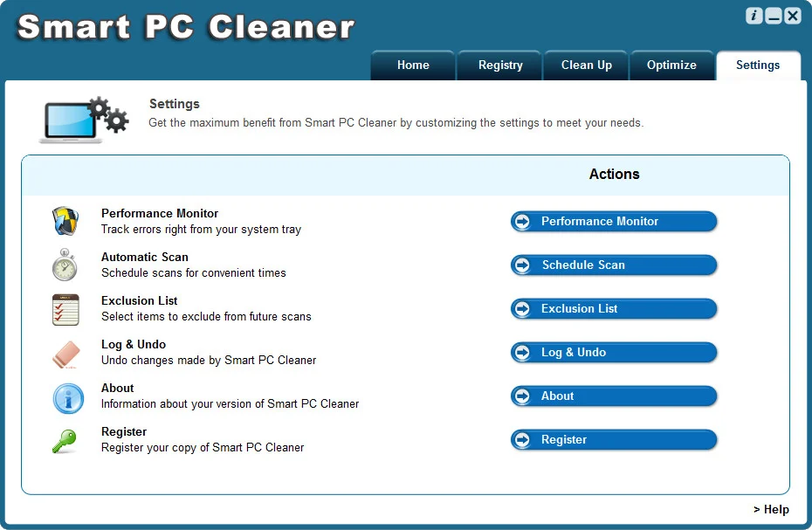Screen dimensions: 812x530
Task: Open Performance Monitor via the blue button
Action: pyautogui.click(x=614, y=221)
